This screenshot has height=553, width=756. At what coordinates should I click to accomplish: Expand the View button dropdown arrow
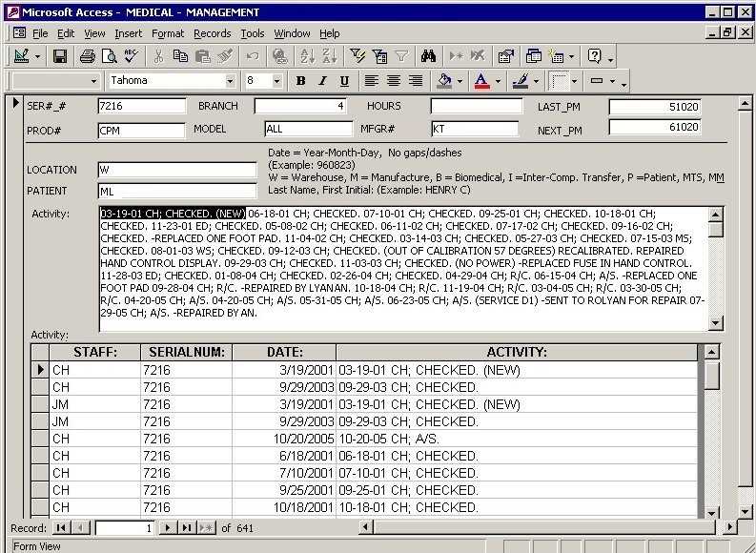coord(37,56)
